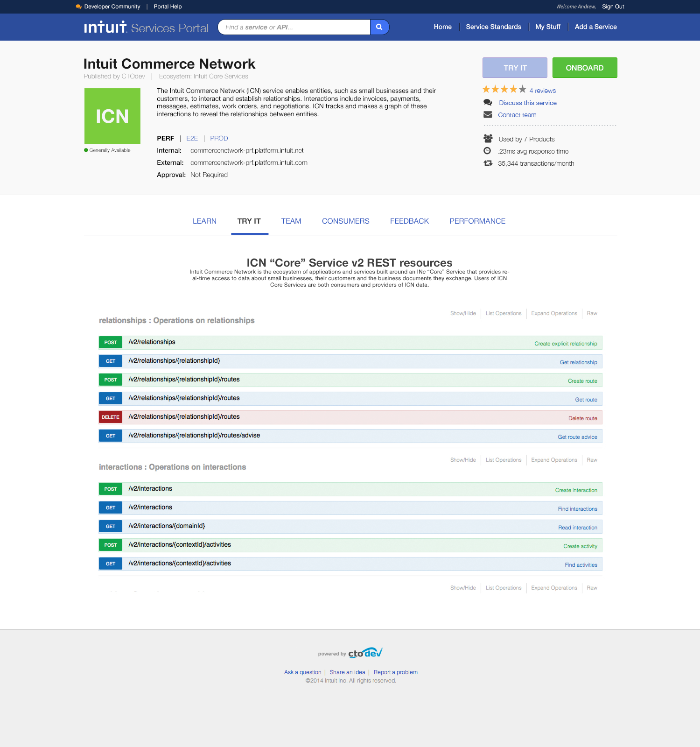Open Raw for interactions section
Viewport: 700px width, 747px height.
click(592, 460)
